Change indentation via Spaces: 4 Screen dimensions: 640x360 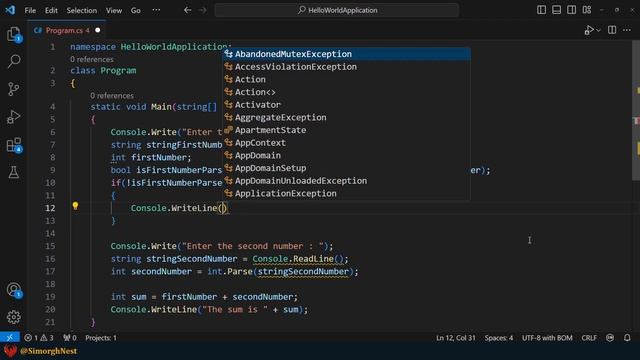click(499, 338)
